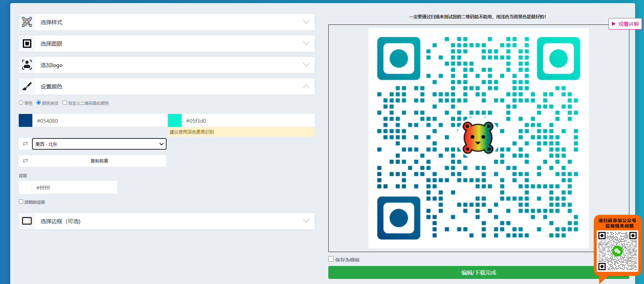Click the generated QR code preview
644x284 pixels.
click(x=478, y=138)
